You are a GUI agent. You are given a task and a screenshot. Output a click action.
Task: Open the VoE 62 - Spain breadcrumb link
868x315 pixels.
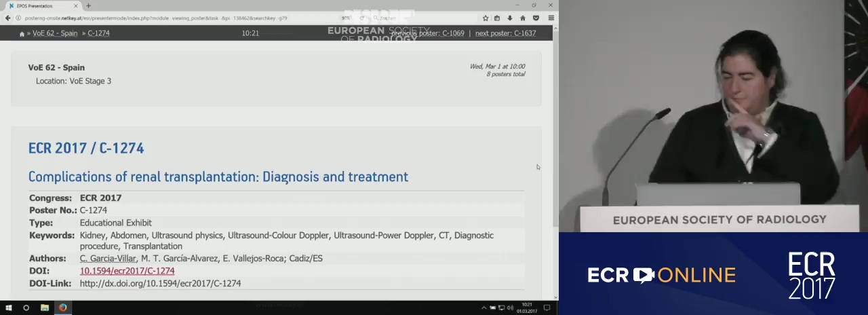point(55,33)
